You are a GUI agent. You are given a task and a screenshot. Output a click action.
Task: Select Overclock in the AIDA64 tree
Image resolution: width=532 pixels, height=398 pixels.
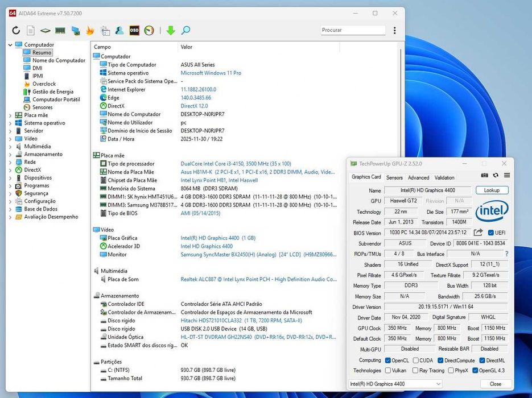(x=44, y=84)
